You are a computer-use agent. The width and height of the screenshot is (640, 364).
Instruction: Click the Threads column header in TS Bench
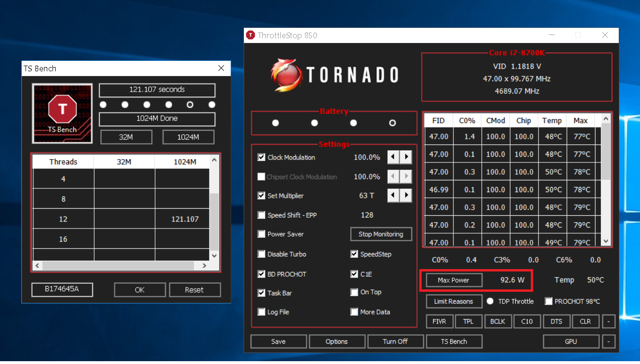pos(63,162)
